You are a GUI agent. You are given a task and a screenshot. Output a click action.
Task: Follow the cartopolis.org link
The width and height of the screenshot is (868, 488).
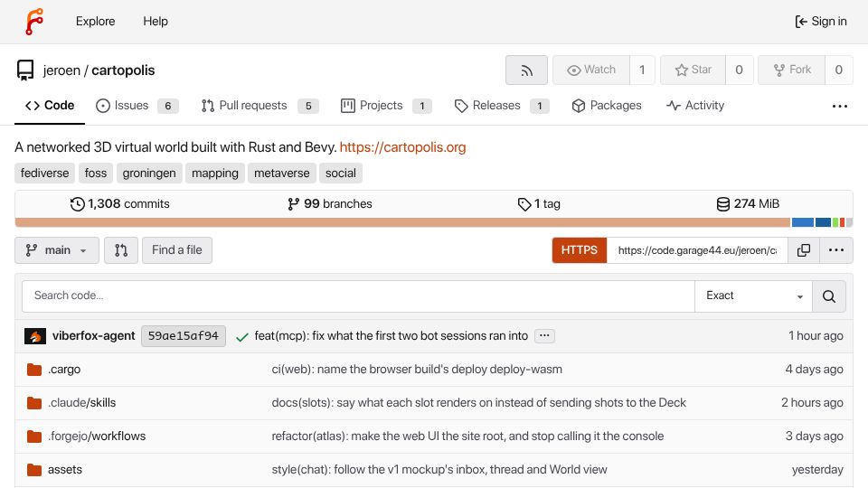pyautogui.click(x=402, y=147)
